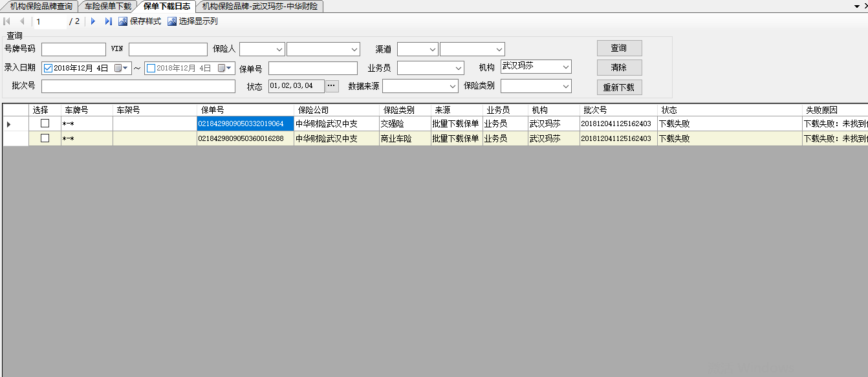Focus the 批次号 input field
Viewport: 868px width, 377px height.
tap(138, 86)
